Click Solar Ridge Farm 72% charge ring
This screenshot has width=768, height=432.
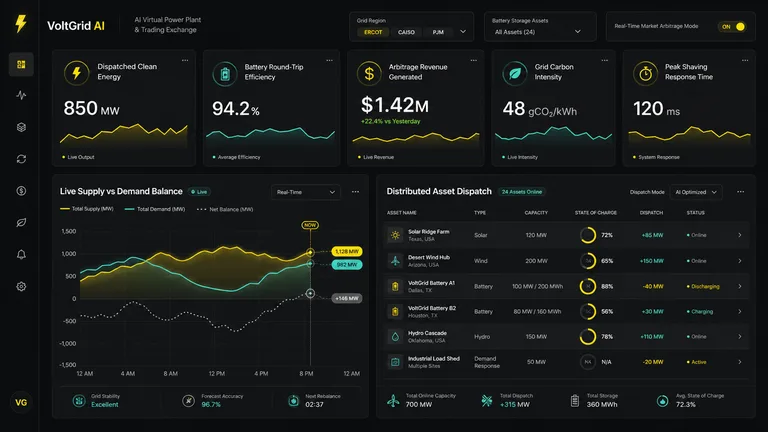pyautogui.click(x=588, y=235)
